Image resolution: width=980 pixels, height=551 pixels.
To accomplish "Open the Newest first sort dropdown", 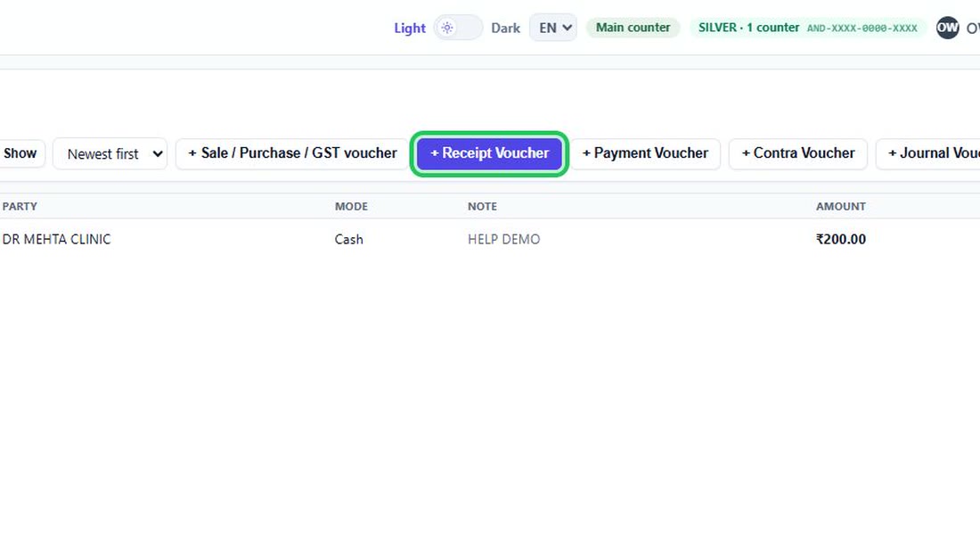I will point(110,154).
